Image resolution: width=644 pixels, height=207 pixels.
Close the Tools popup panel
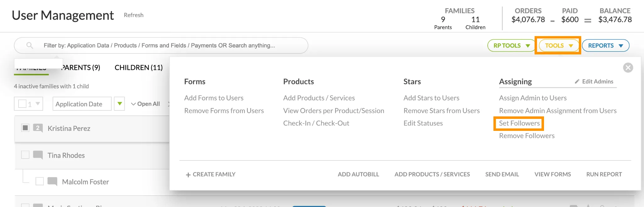(628, 68)
